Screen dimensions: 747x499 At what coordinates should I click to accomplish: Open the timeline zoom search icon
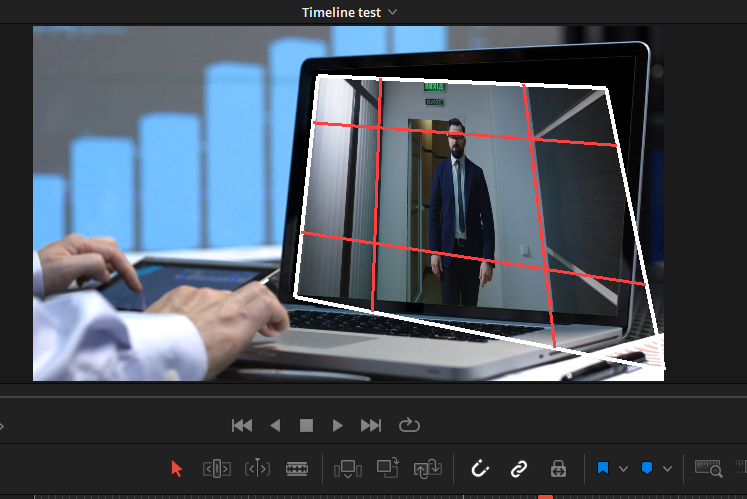coord(708,468)
